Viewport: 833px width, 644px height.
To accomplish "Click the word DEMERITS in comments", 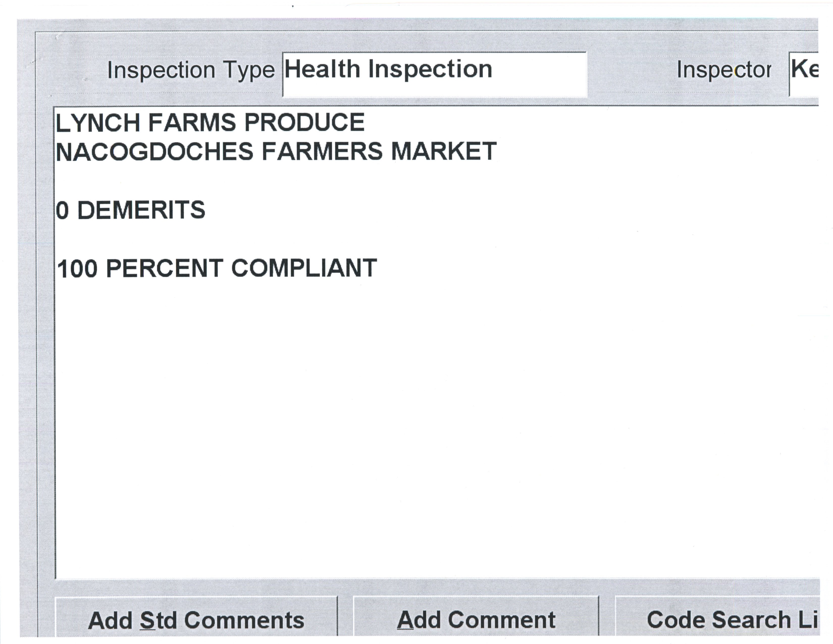I will pyautogui.click(x=141, y=210).
